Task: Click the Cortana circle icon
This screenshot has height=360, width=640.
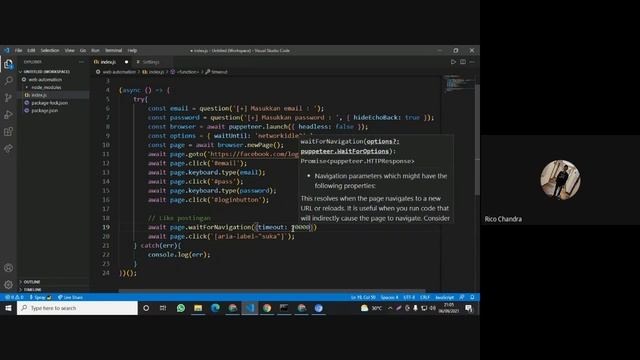Action: [146, 308]
